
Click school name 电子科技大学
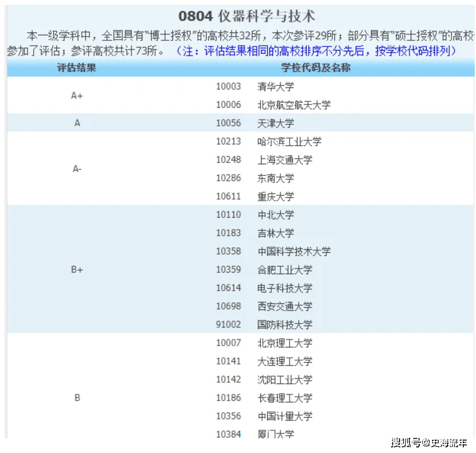(x=285, y=288)
